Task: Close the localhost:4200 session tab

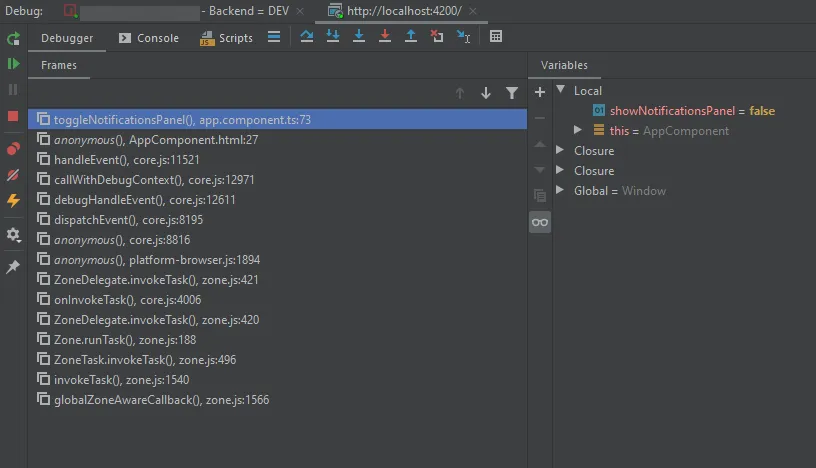Action: [473, 11]
